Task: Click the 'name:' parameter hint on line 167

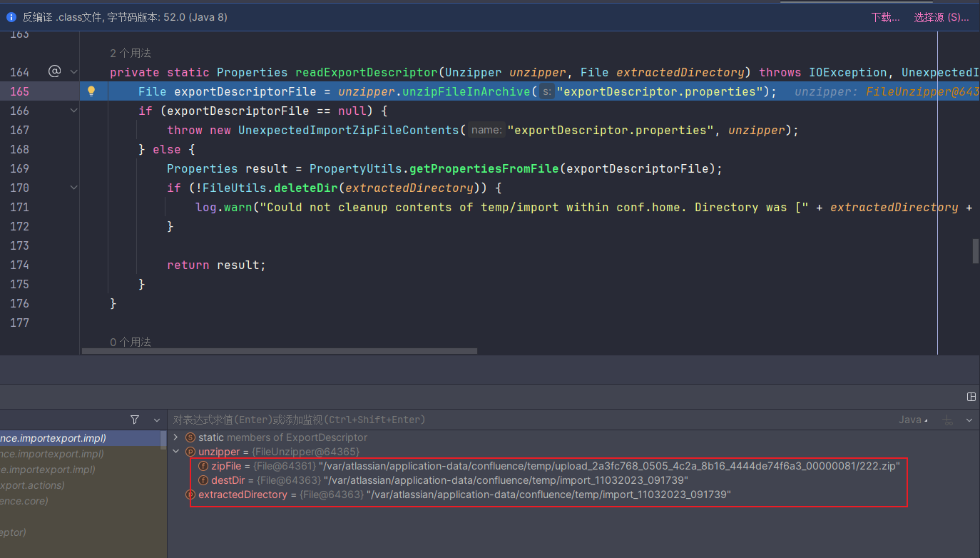Action: click(x=486, y=130)
